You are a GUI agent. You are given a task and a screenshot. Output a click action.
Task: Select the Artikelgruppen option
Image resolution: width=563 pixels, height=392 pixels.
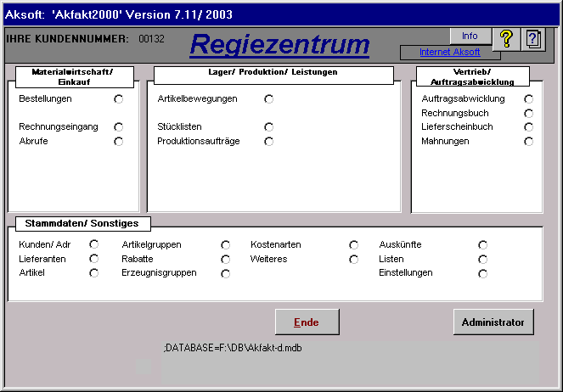click(225, 244)
